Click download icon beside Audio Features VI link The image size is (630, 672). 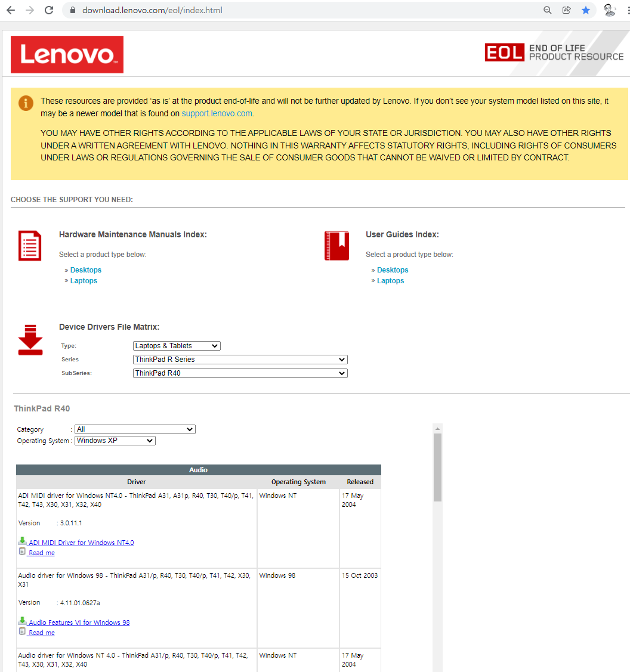pos(22,621)
